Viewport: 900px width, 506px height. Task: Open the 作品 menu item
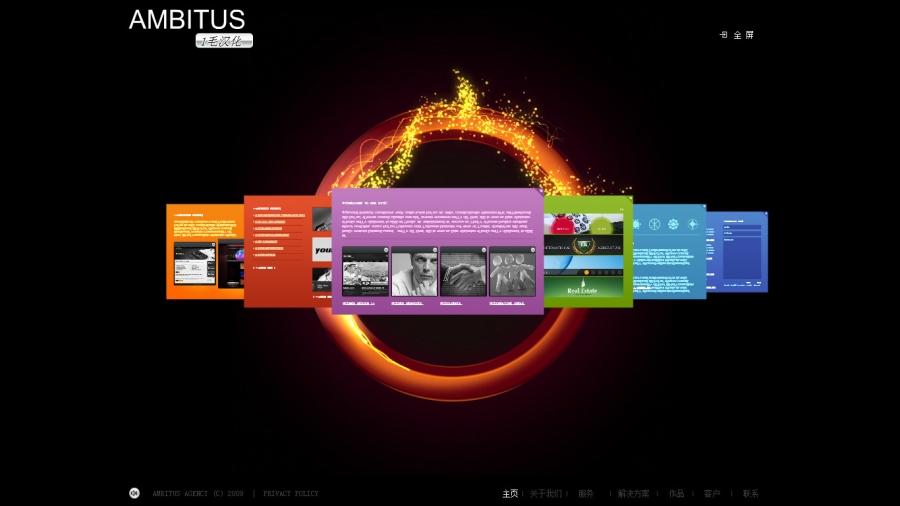677,493
